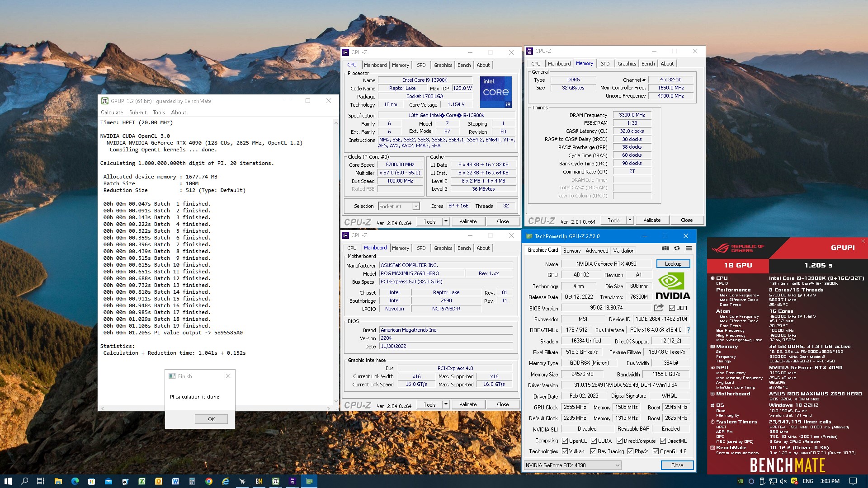The width and height of the screenshot is (868, 488).
Task: Open taskbar Search
Action: 24,481
